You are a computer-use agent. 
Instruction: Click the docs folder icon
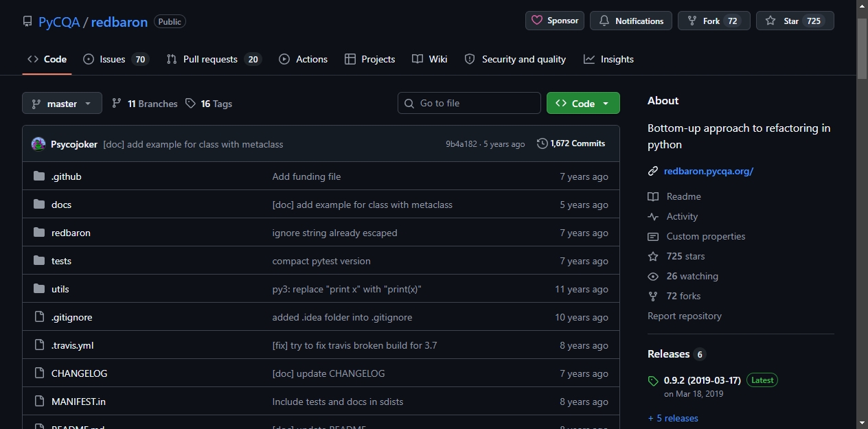[39, 205]
